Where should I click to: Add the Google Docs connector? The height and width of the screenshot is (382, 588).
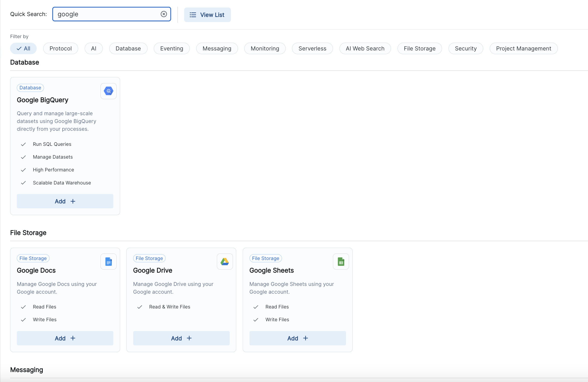(65, 338)
